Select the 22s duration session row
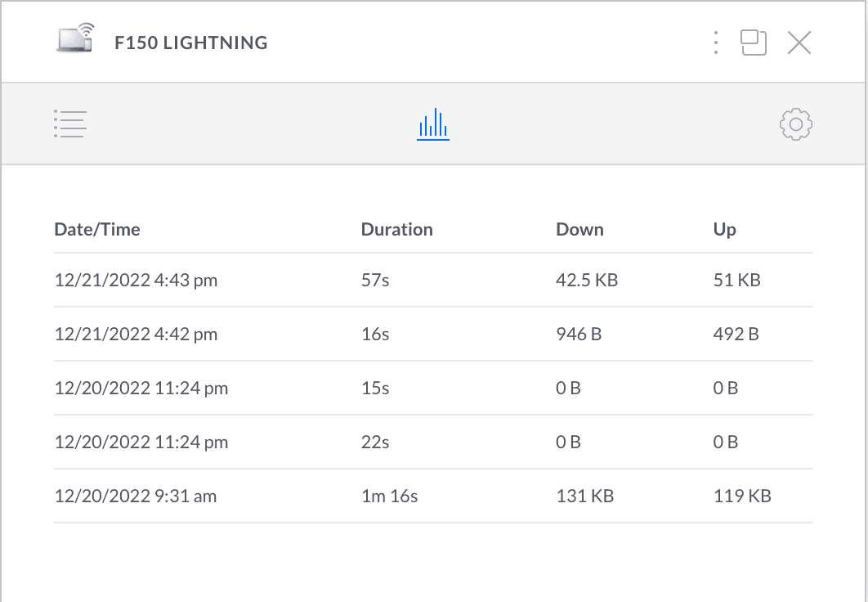 375,443
